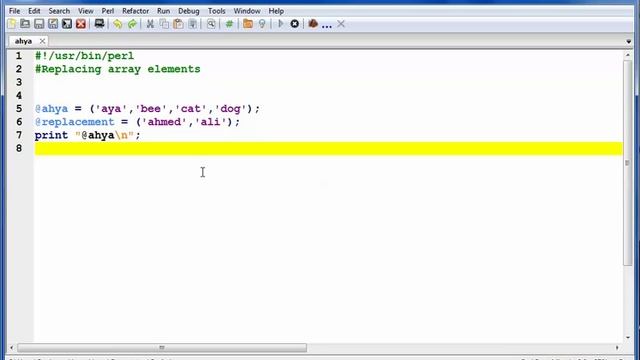The width and height of the screenshot is (640, 360).
Task: Click the horizontal scrollbar thumb
Action: [162, 348]
